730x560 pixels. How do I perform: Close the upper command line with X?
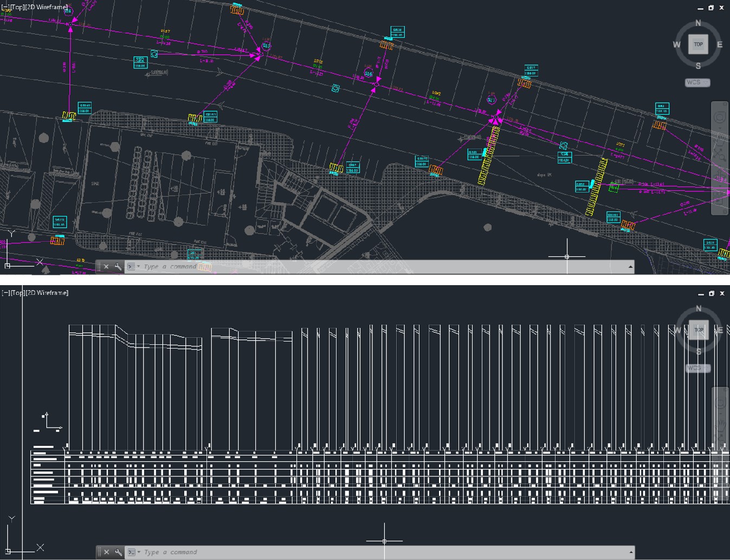coord(106,267)
